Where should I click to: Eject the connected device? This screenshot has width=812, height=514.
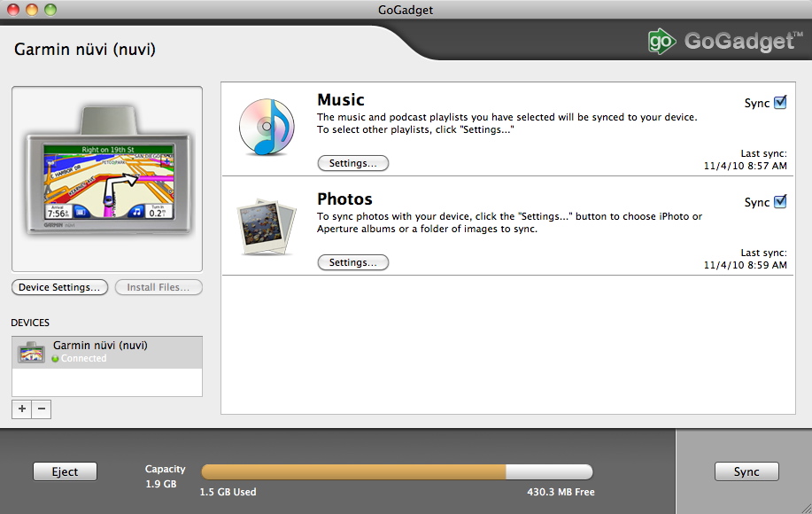tap(65, 471)
